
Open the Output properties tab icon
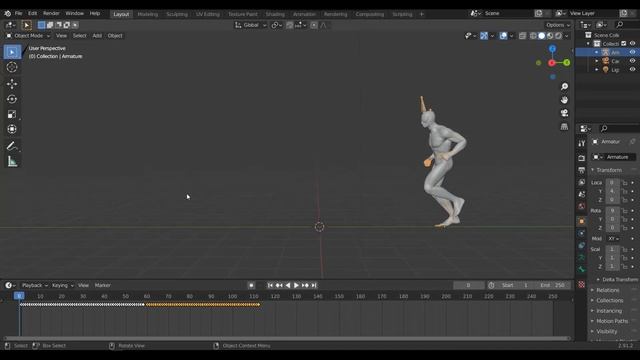click(x=582, y=170)
